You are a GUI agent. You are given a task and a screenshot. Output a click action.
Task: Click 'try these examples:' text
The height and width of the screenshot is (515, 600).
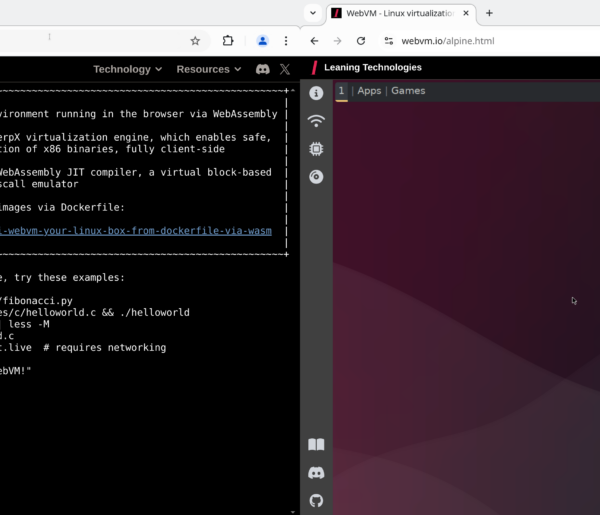[69, 277]
